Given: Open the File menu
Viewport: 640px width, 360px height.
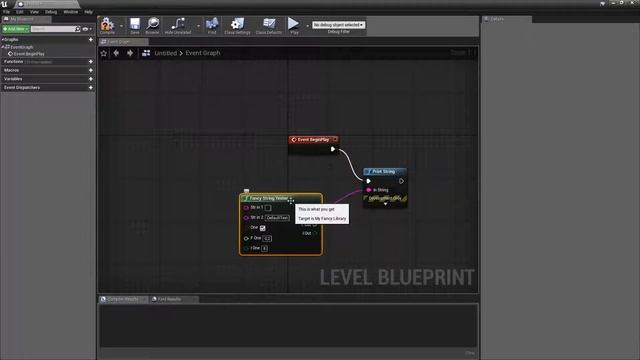Looking at the screenshot, I should tap(7, 12).
